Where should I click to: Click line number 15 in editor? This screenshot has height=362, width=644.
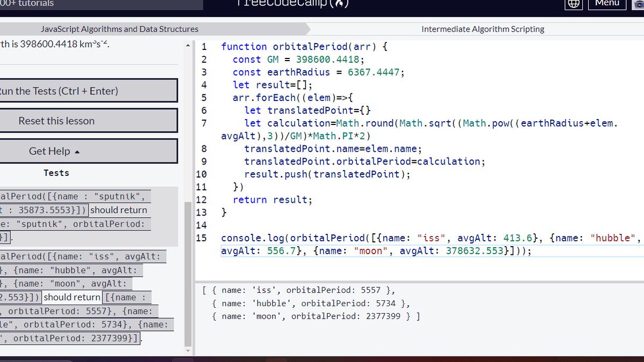click(201, 238)
